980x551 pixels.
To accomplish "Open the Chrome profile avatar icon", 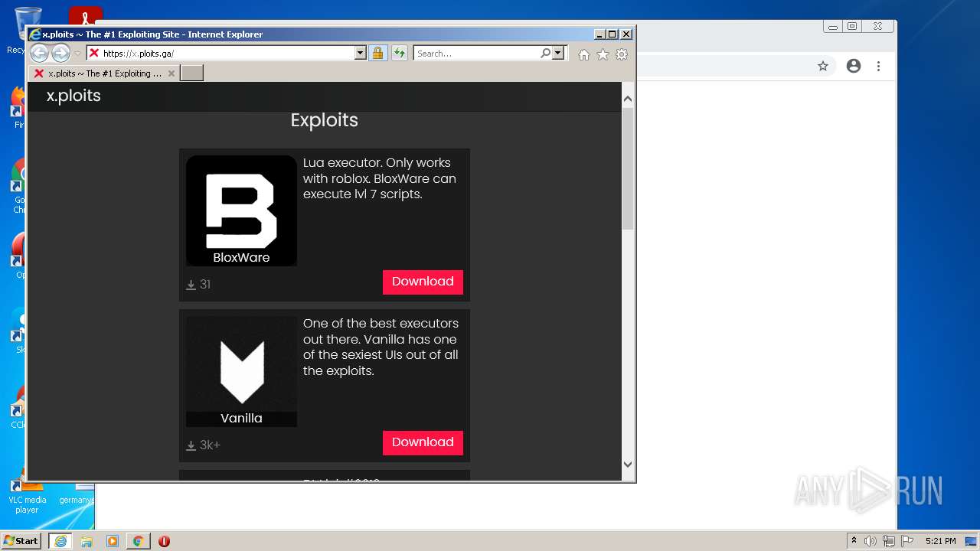I will coord(854,66).
